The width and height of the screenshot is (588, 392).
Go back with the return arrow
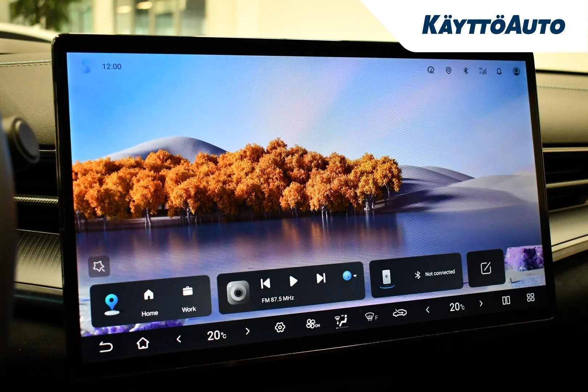[106, 347]
